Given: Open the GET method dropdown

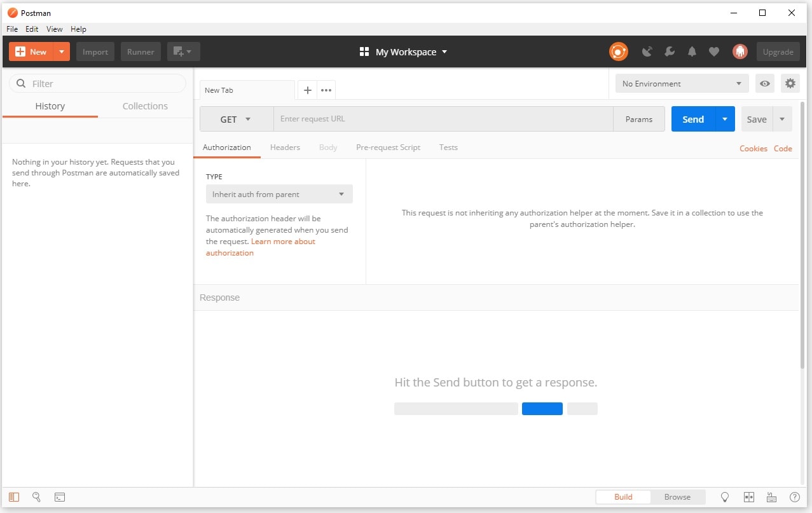Looking at the screenshot, I should click(236, 120).
